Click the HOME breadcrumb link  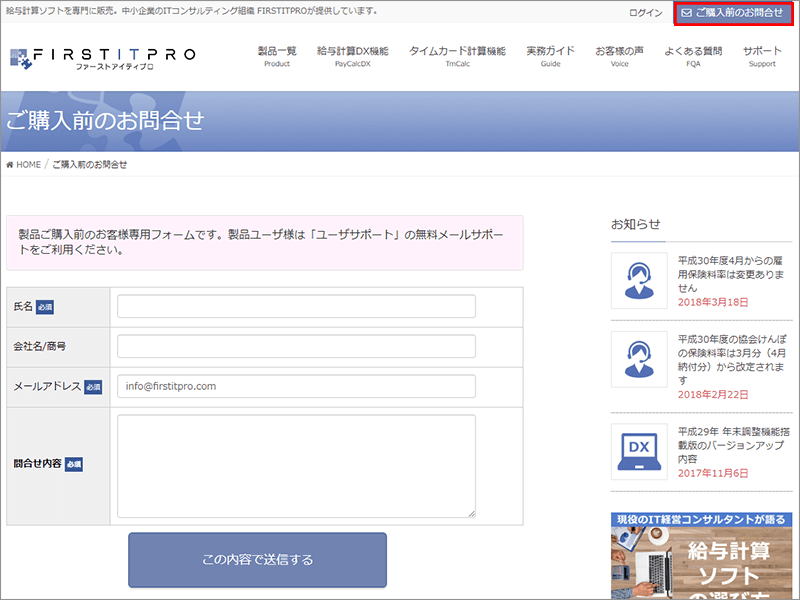23,164
